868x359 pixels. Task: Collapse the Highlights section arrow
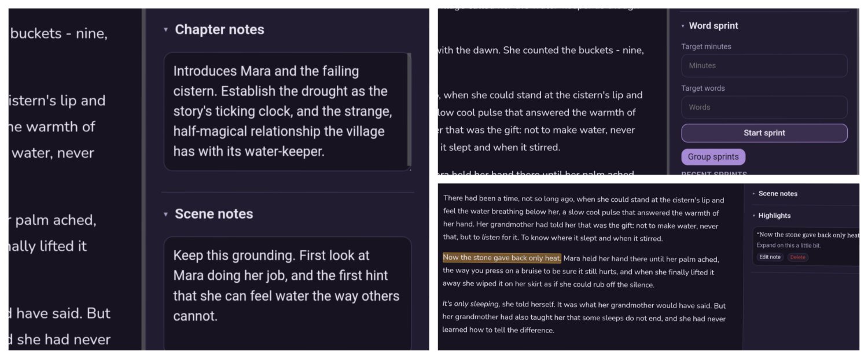click(754, 216)
